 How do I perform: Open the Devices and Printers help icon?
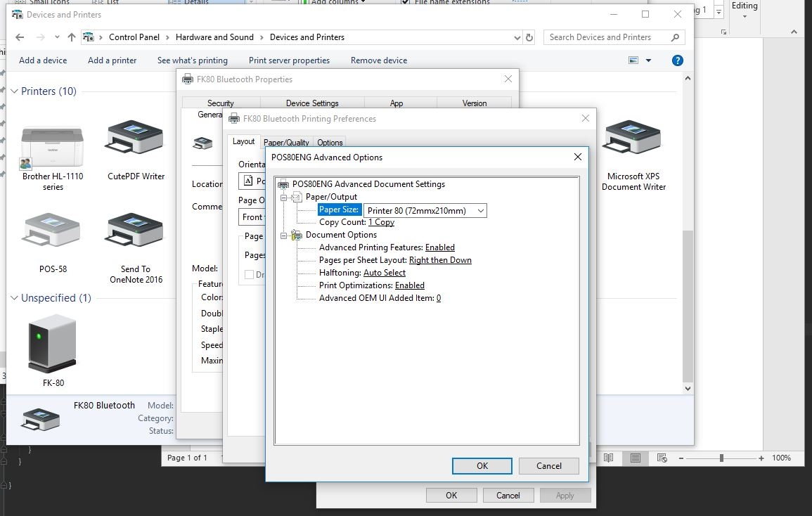(x=678, y=60)
